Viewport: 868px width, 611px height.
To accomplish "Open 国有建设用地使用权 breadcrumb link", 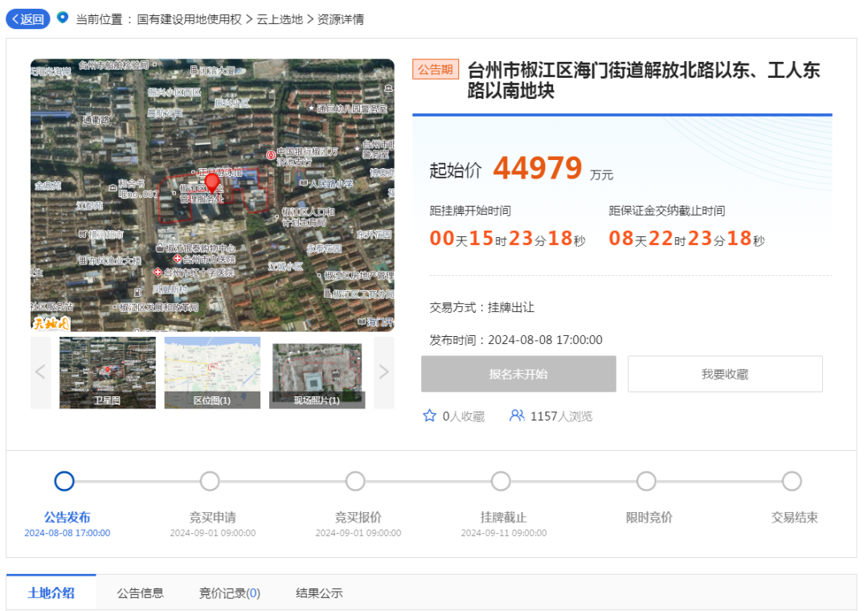I will [190, 19].
